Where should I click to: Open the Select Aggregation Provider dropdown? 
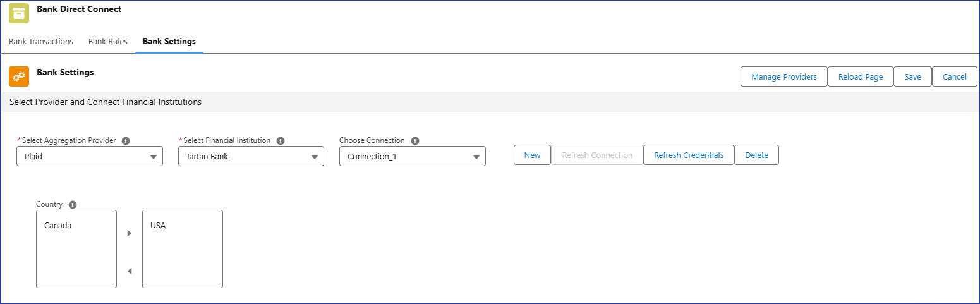click(90, 156)
